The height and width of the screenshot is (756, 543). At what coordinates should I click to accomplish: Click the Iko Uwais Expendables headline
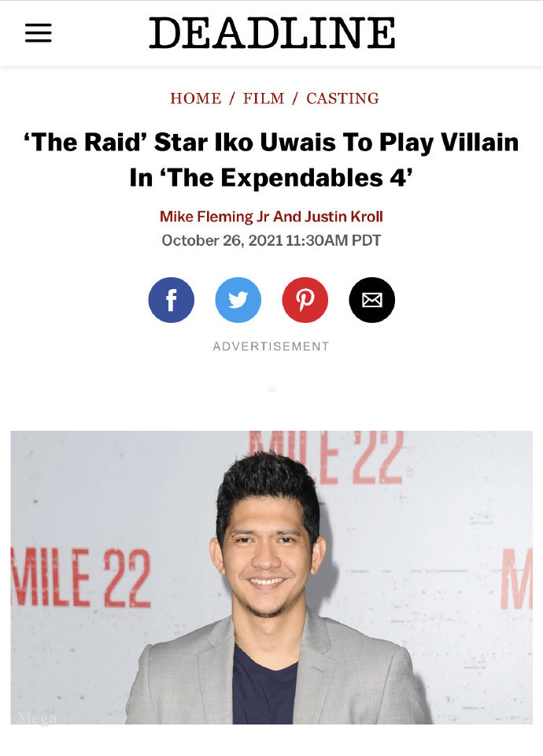271,160
